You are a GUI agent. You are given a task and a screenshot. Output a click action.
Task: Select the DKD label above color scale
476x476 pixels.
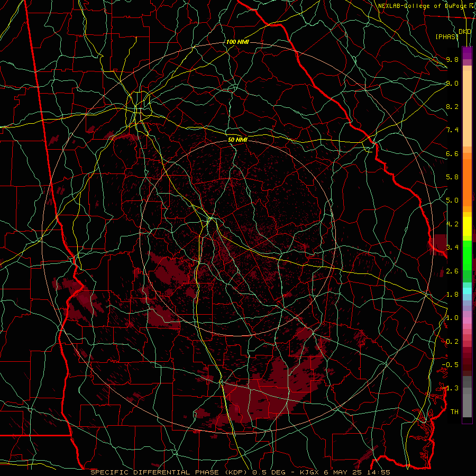(x=465, y=32)
